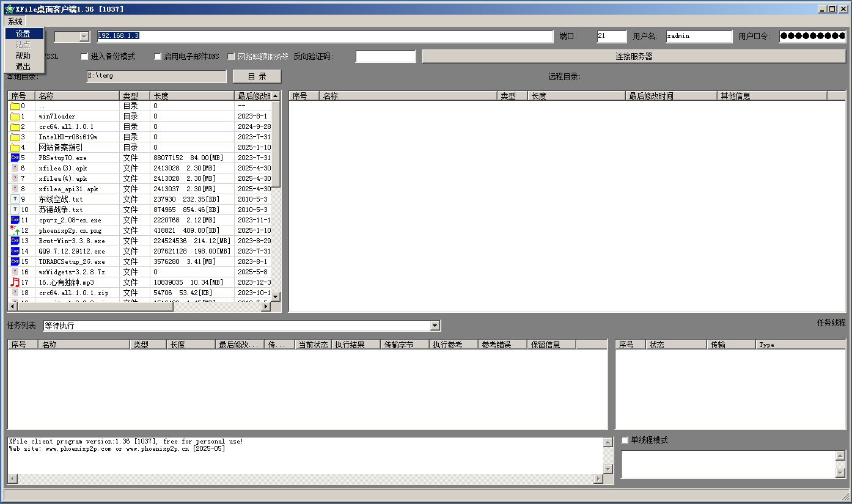Click the local file list scroll-down arrow
The image size is (852, 504).
pos(276,296)
